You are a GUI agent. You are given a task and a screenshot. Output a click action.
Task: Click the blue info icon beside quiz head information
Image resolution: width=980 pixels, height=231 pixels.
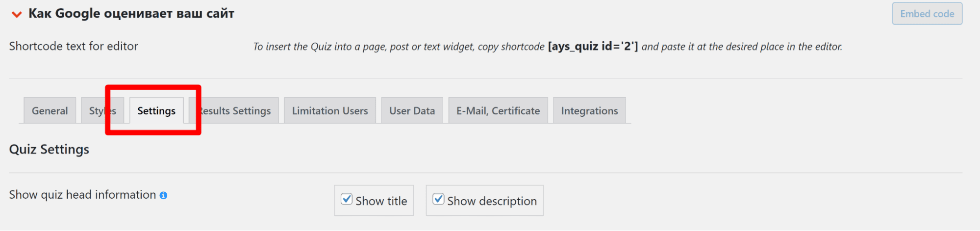point(163,195)
